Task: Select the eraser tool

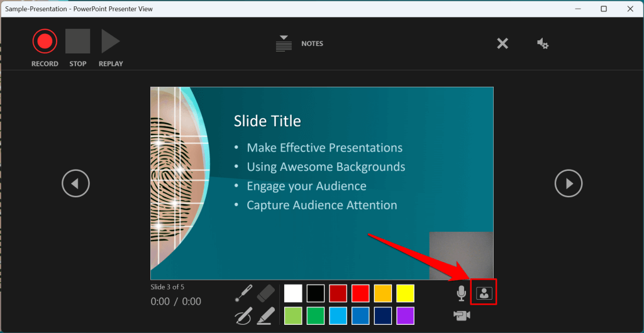Action: click(x=267, y=293)
